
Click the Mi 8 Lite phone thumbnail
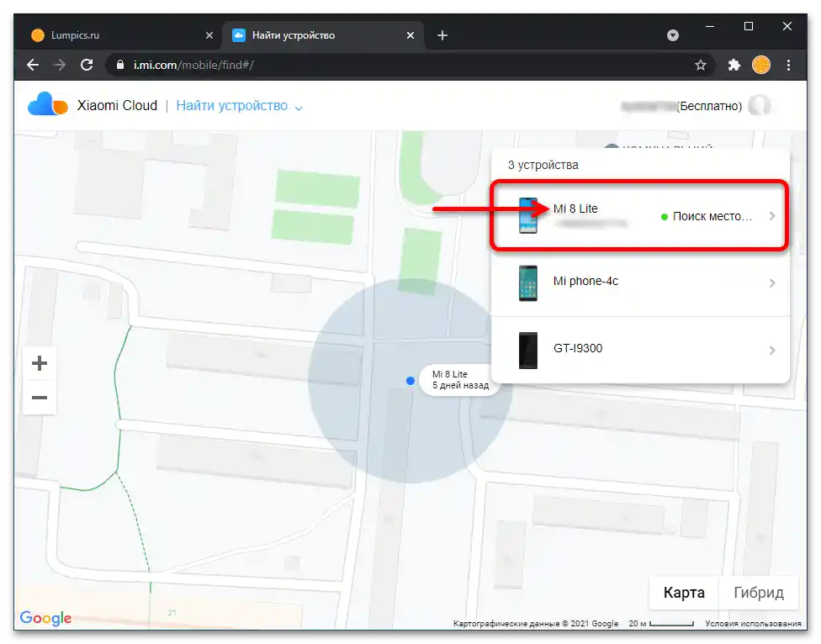click(x=527, y=215)
